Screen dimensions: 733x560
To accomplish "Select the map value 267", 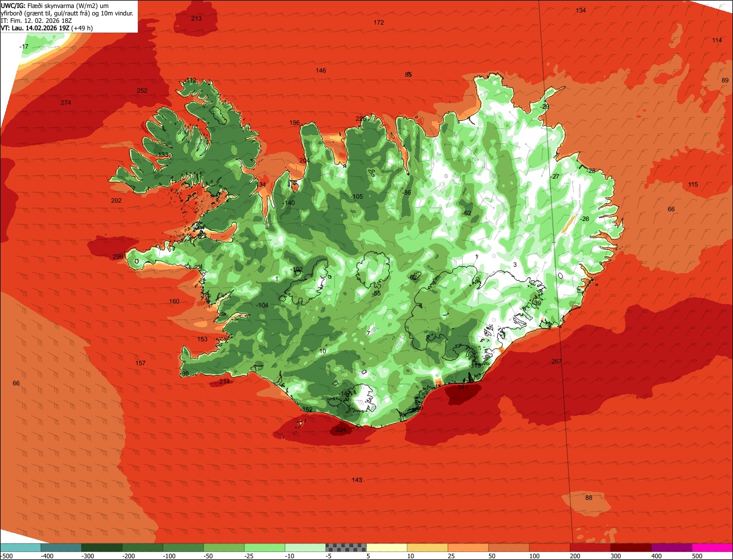I will 556,361.
